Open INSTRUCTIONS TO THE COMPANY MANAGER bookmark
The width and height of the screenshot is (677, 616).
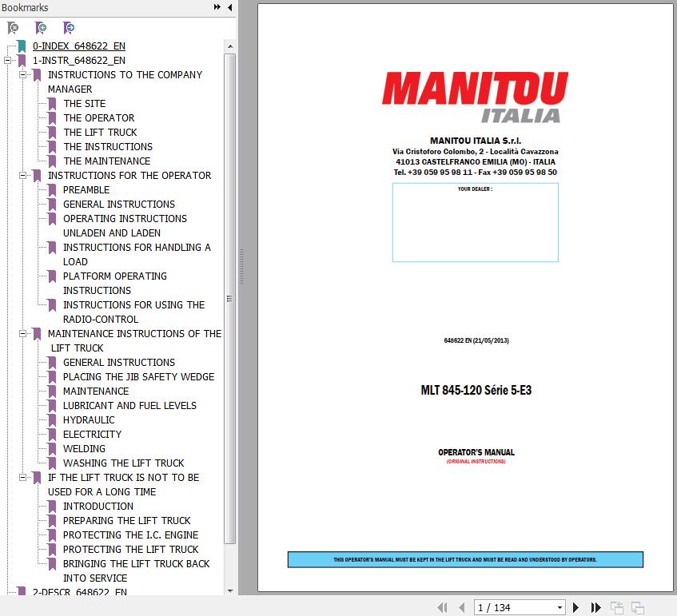pyautogui.click(x=125, y=82)
